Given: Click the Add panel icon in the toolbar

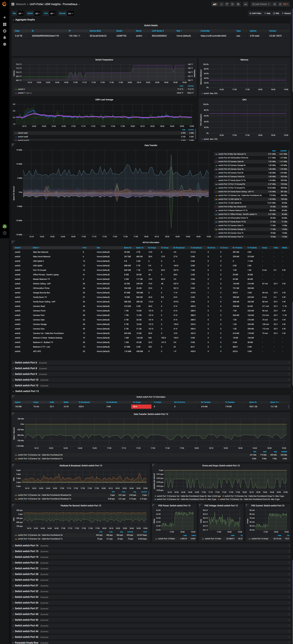Looking at the screenshot, I should pos(215,4).
